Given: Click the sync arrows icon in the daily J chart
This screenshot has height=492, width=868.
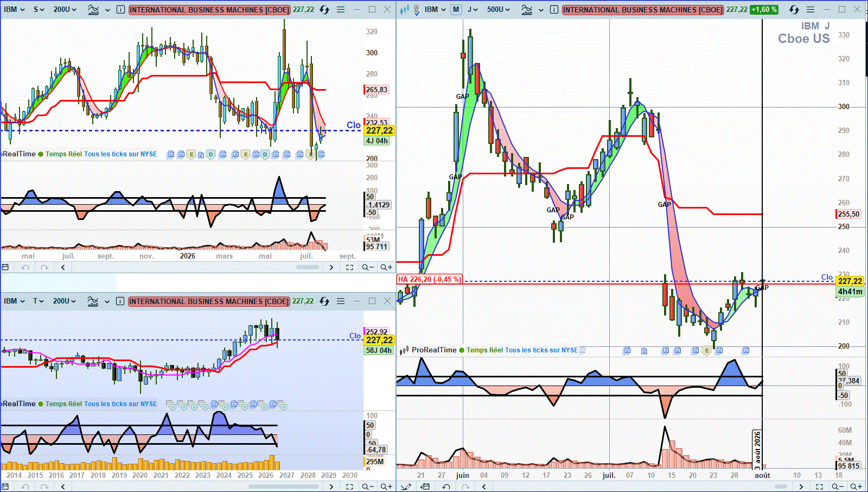Looking at the screenshot, I should point(794,9).
